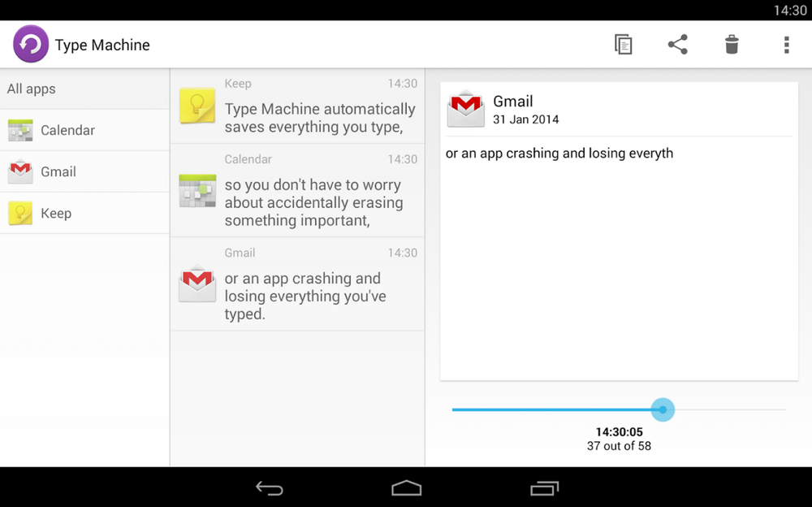Click the Gmail envelope icon in the sidebar
812x507 pixels.
point(20,171)
